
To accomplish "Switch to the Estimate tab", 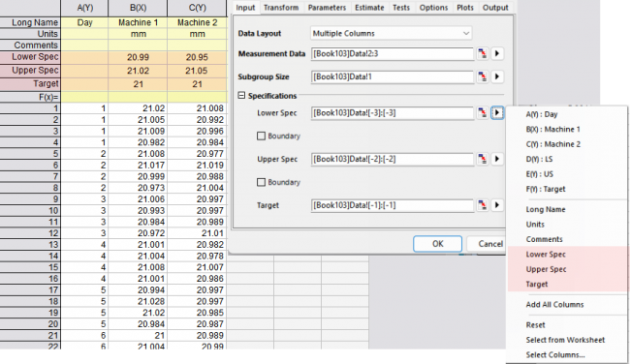I will point(369,8).
